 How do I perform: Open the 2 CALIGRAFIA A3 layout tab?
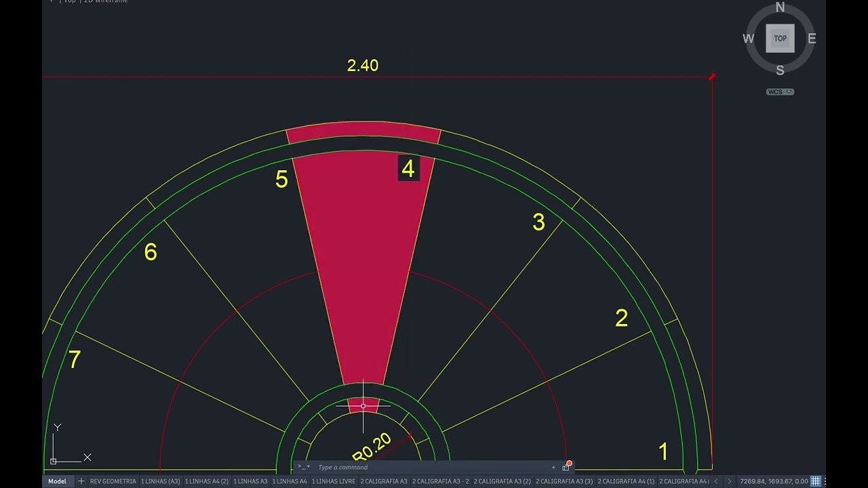[x=384, y=481]
